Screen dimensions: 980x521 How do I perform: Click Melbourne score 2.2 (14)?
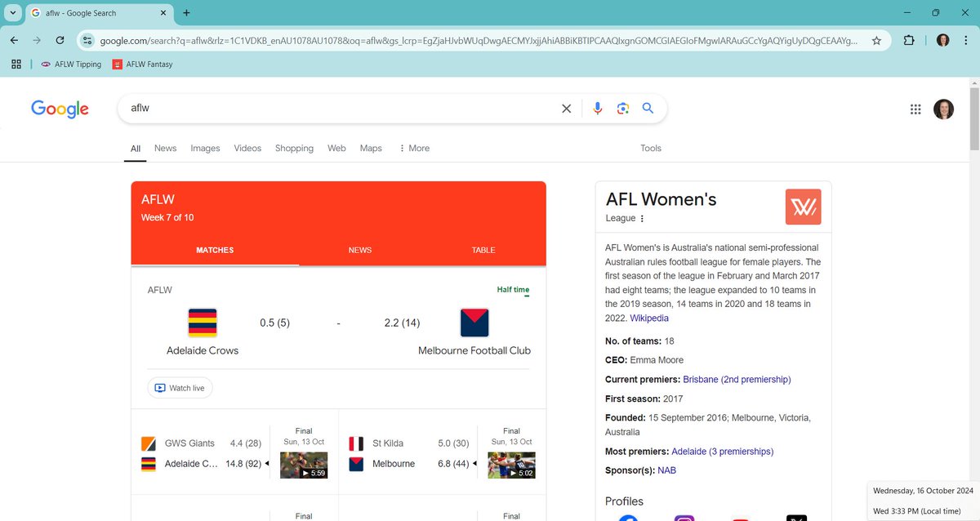[x=402, y=323]
